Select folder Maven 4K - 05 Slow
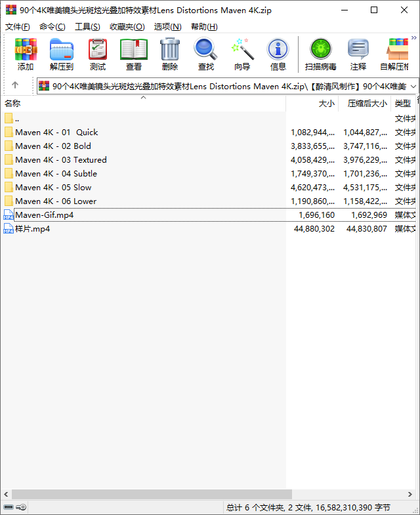420x515 pixels. coord(209,188)
